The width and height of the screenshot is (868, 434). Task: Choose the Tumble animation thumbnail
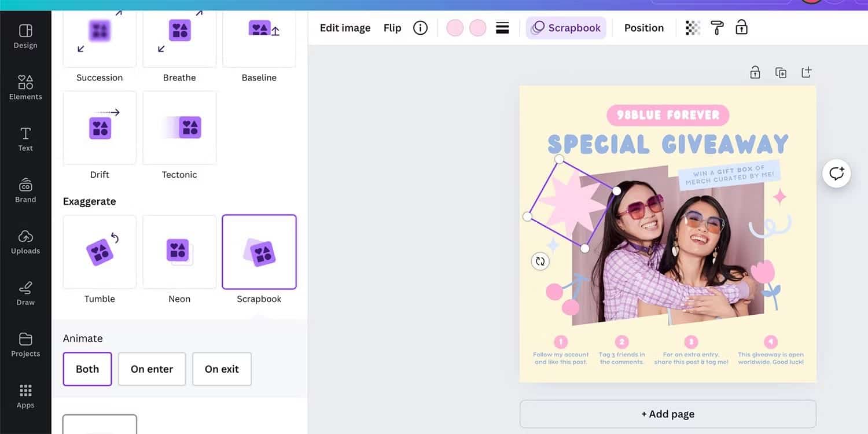click(x=100, y=252)
